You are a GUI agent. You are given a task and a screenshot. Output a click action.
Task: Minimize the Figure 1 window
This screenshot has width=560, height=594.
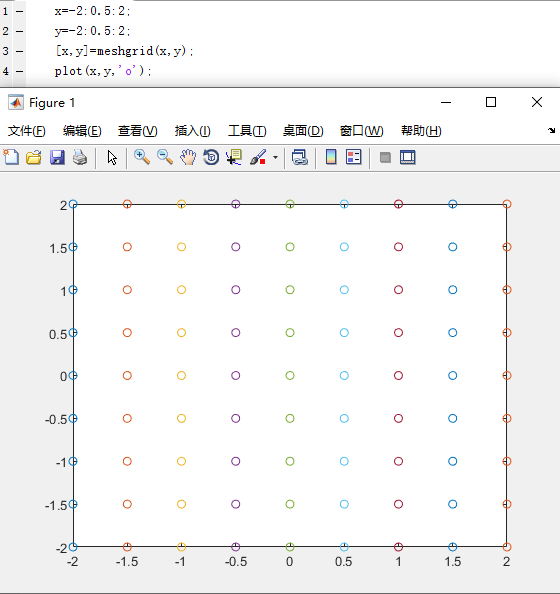pyautogui.click(x=446, y=102)
